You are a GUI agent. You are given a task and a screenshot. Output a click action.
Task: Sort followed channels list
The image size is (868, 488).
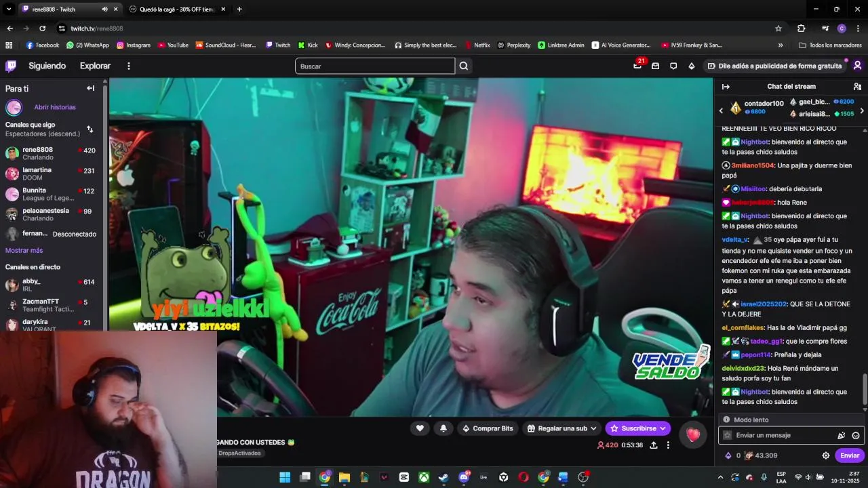(90, 129)
